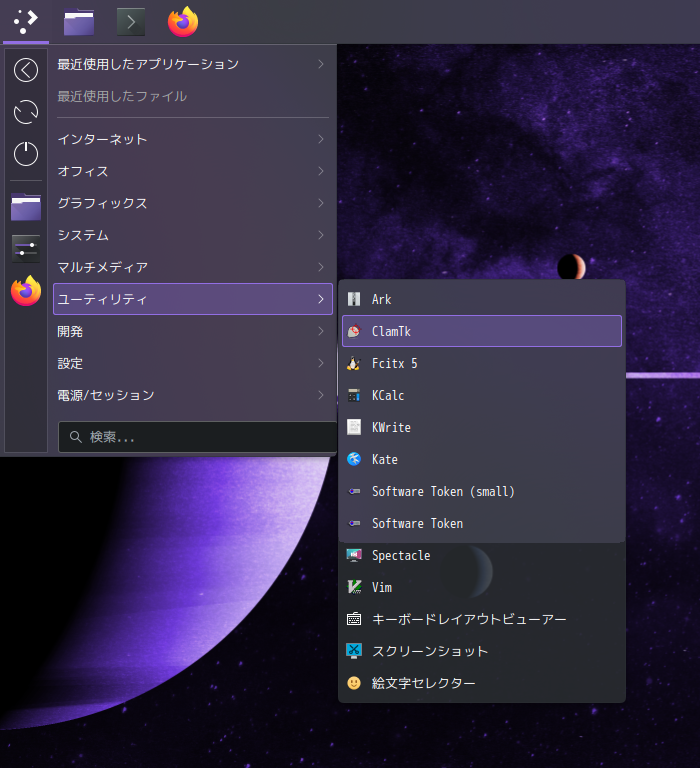Click the ClamTk icon
The height and width of the screenshot is (768, 700).
point(354,331)
